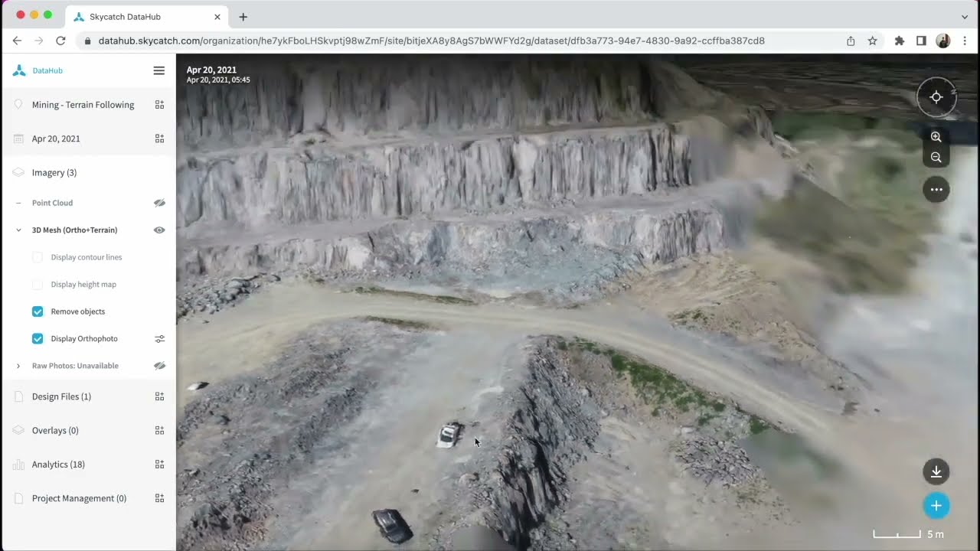Viewport: 980px width, 551px height.
Task: Open grid icon beside Design Files (1)
Action: click(159, 396)
